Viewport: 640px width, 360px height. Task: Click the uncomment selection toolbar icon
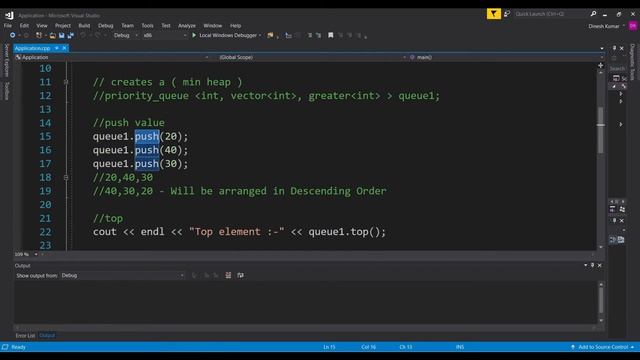319,36
